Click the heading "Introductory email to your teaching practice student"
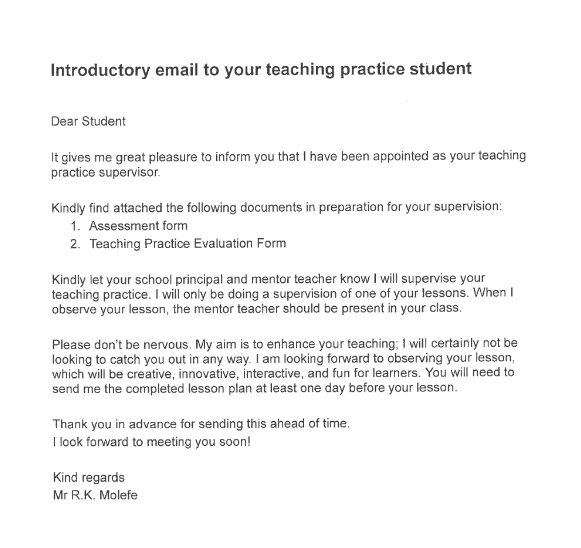 coord(261,70)
